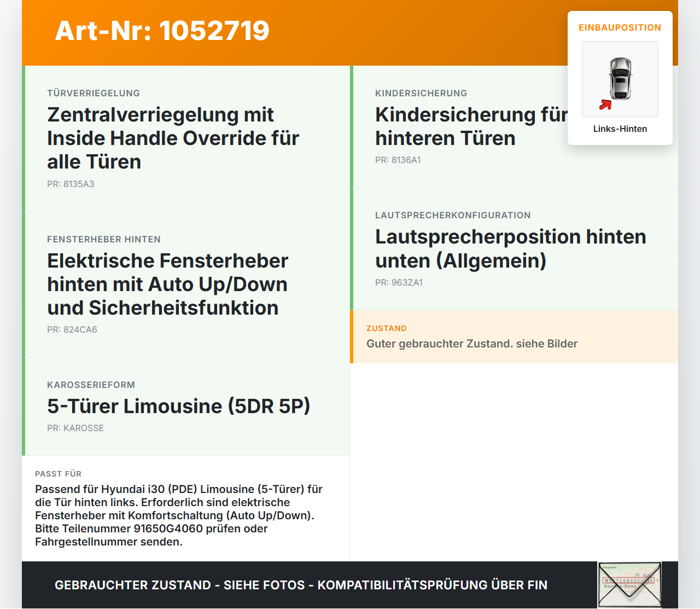700x609 pixels.
Task: Click the ZUSTAND label
Action: coord(387,328)
